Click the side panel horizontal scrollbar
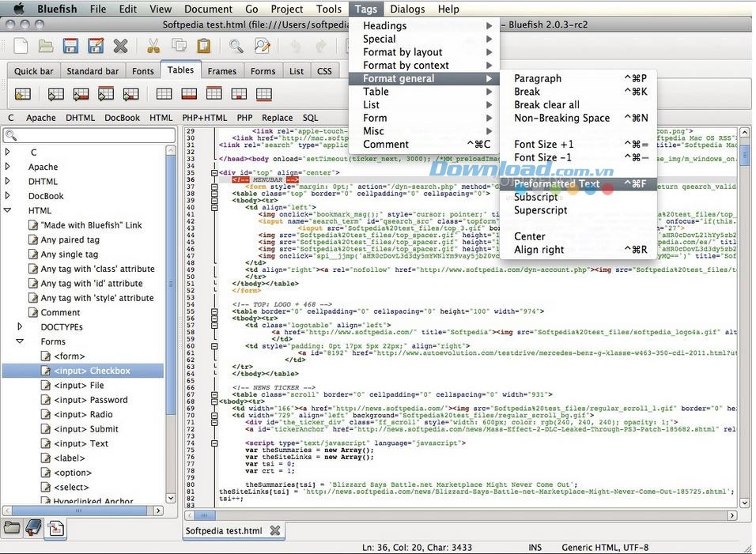 79,511
